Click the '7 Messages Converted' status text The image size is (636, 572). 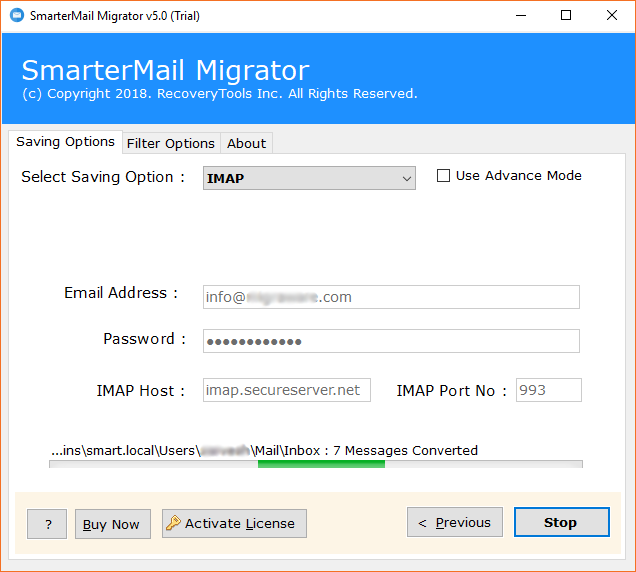pyautogui.click(x=405, y=450)
